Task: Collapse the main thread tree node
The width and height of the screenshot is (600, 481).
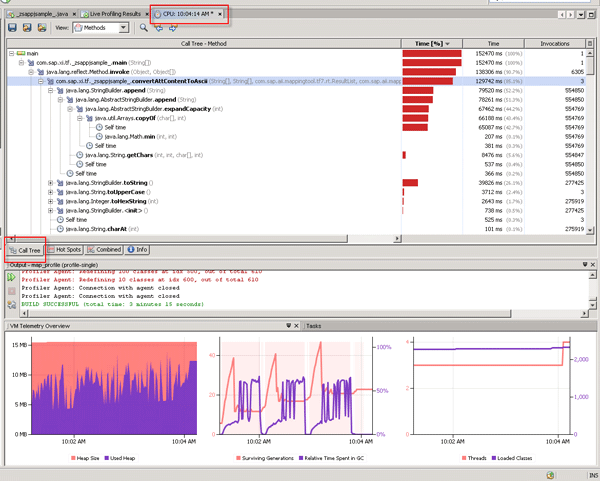Action: [11, 53]
